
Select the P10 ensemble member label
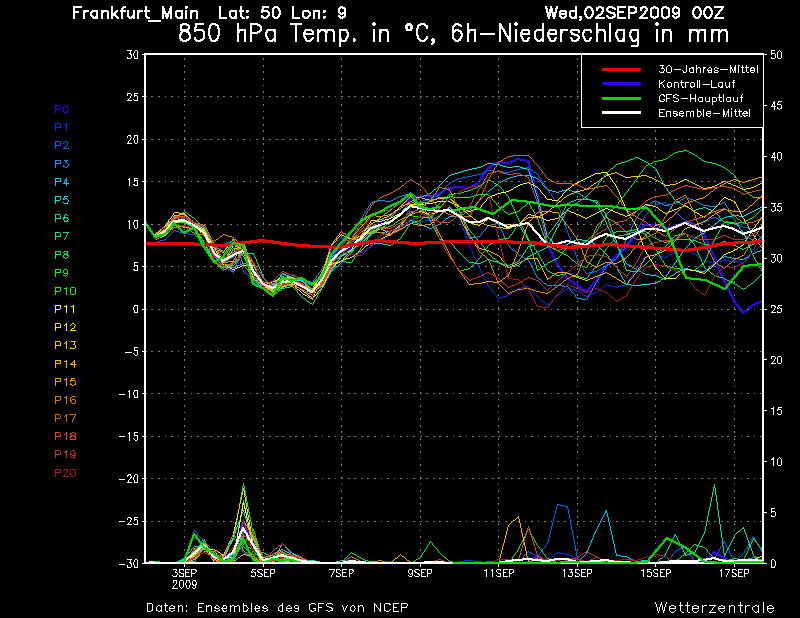coord(64,291)
